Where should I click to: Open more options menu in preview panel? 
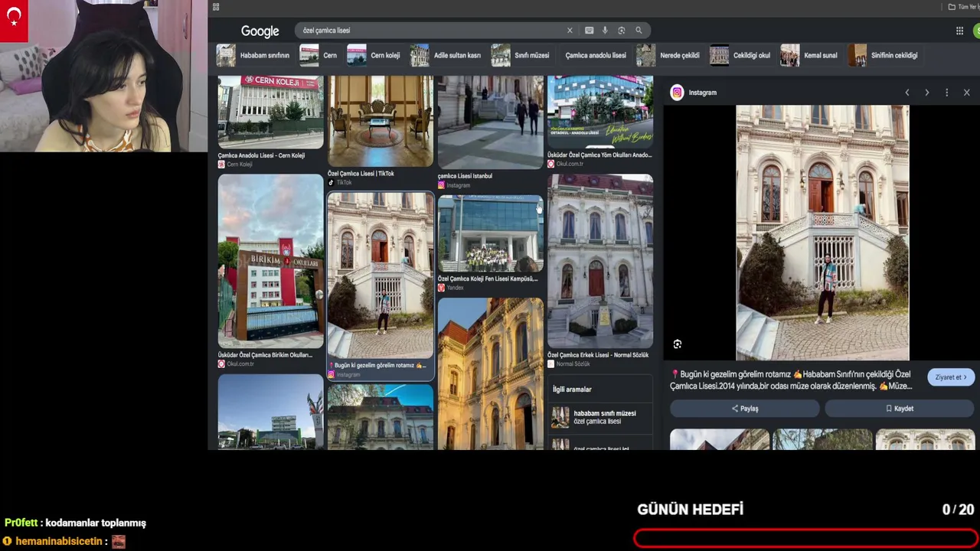pos(947,93)
